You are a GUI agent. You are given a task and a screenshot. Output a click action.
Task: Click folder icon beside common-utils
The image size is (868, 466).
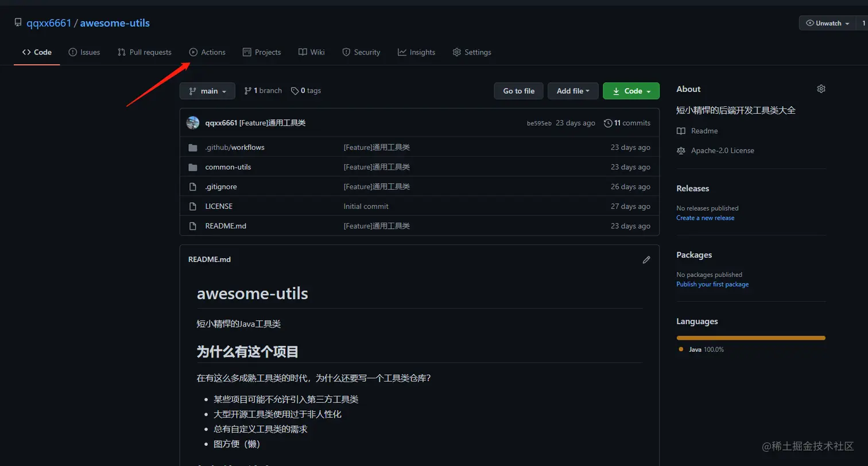(193, 167)
